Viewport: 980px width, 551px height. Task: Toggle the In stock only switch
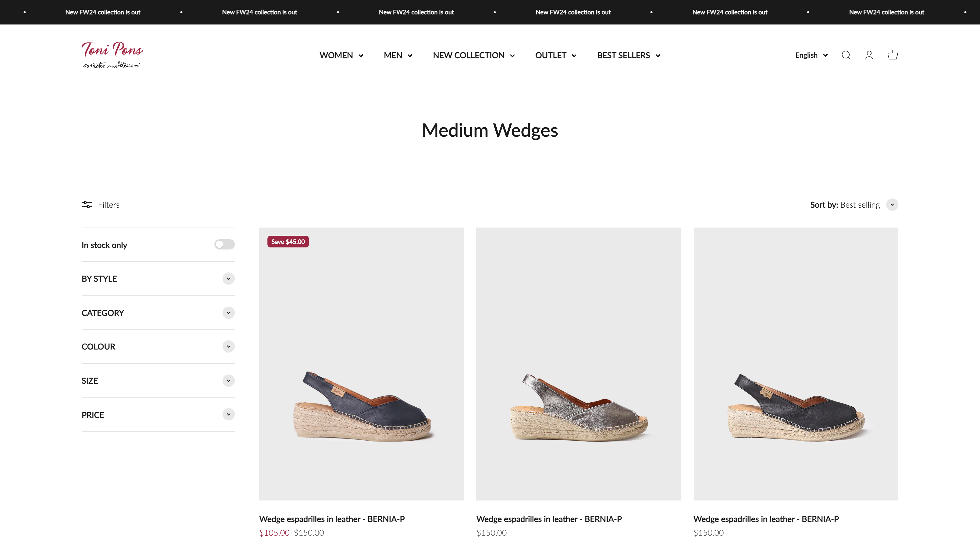[x=224, y=245]
